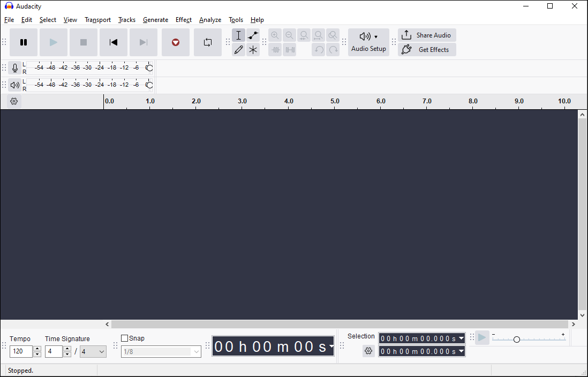Screen dimensions: 588x377
Task: Click the Tempo value field
Action: pyautogui.click(x=21, y=351)
